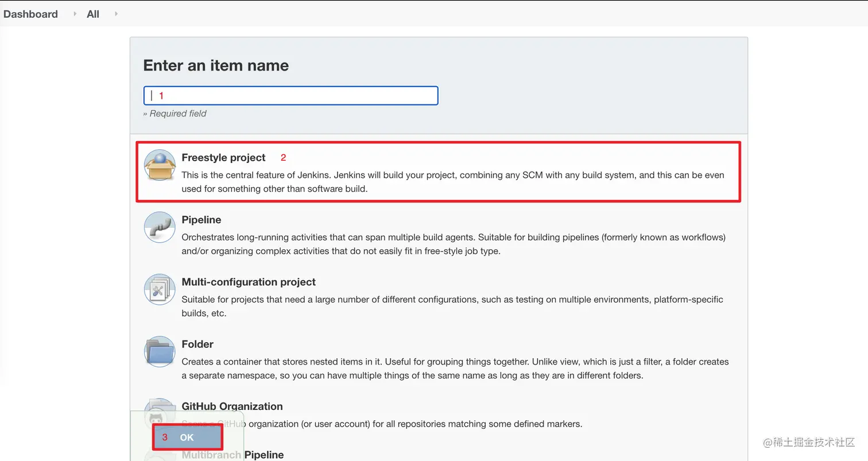Image resolution: width=868 pixels, height=461 pixels.
Task: Open the All breadcrumb link
Action: pos(93,14)
